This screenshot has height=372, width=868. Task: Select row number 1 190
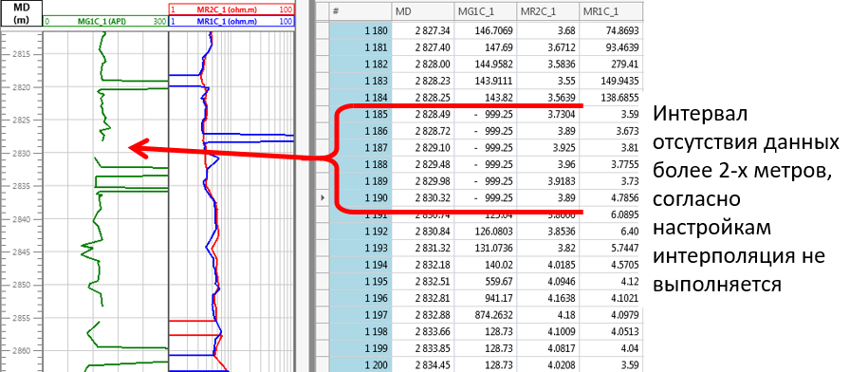[360, 197]
